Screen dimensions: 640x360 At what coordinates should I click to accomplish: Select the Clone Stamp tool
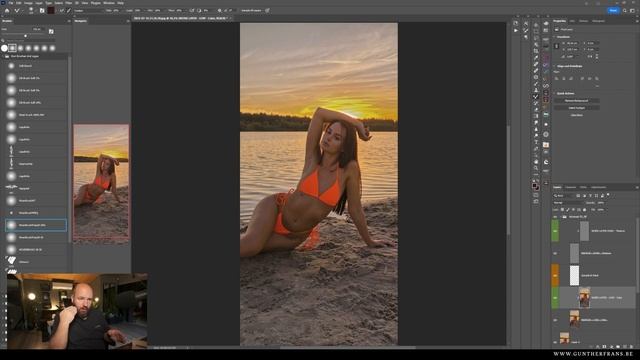536,90
